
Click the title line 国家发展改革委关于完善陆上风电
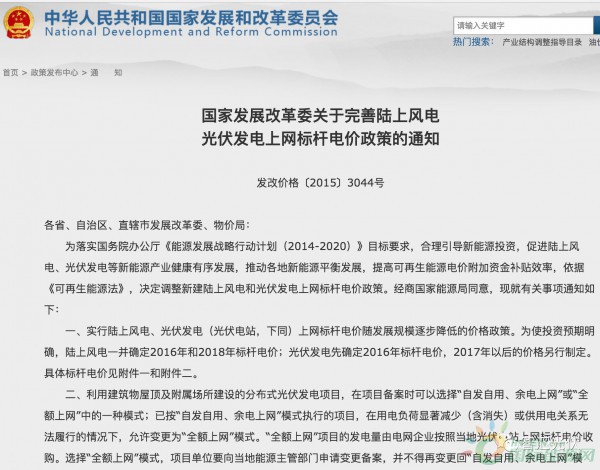320,116
